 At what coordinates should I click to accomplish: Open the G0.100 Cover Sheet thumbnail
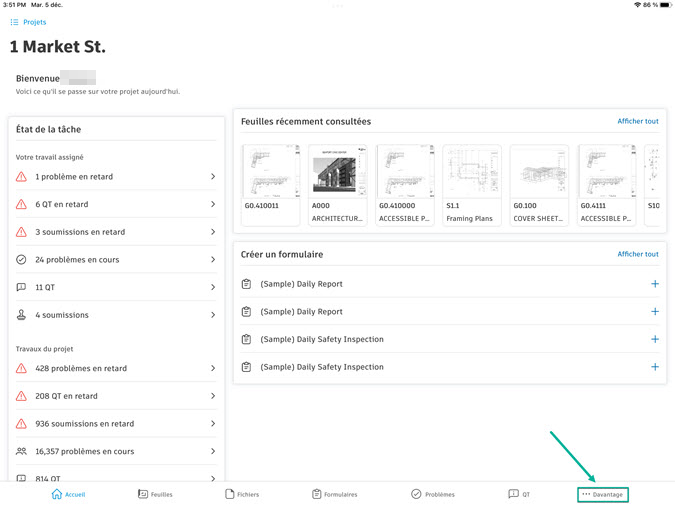[539, 185]
